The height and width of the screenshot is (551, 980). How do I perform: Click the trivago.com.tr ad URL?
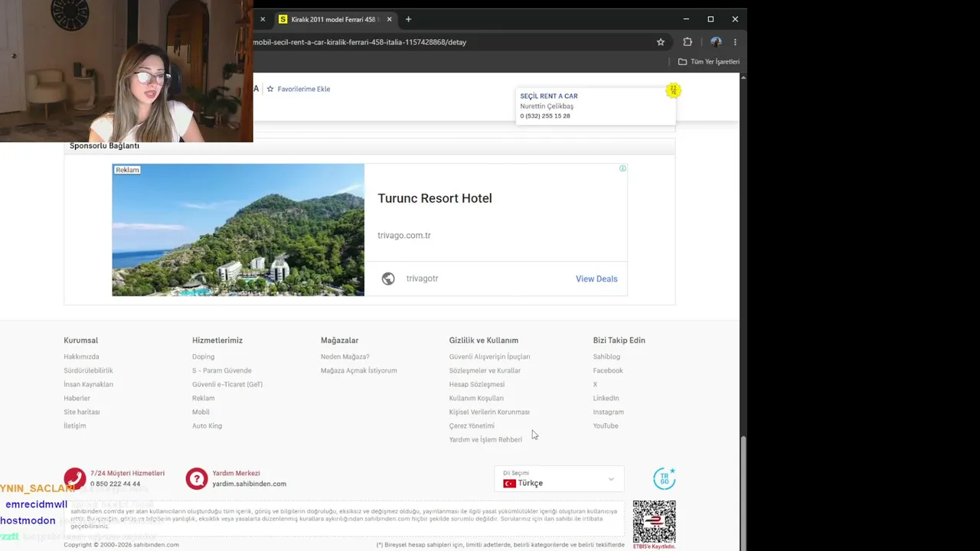coord(404,236)
